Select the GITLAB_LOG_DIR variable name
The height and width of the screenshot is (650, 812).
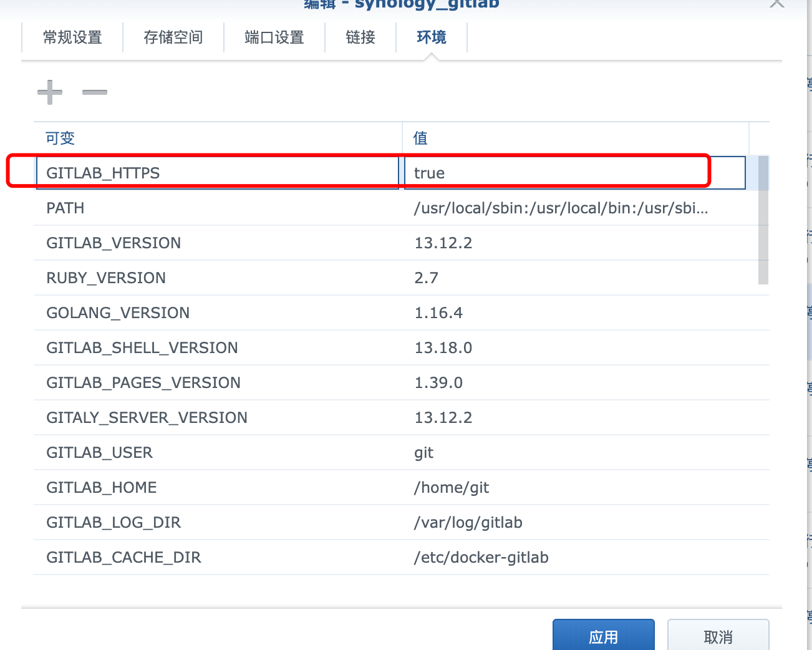[114, 522]
